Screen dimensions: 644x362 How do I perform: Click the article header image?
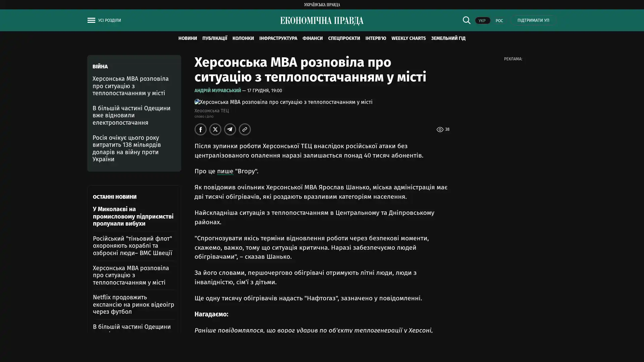click(x=283, y=102)
